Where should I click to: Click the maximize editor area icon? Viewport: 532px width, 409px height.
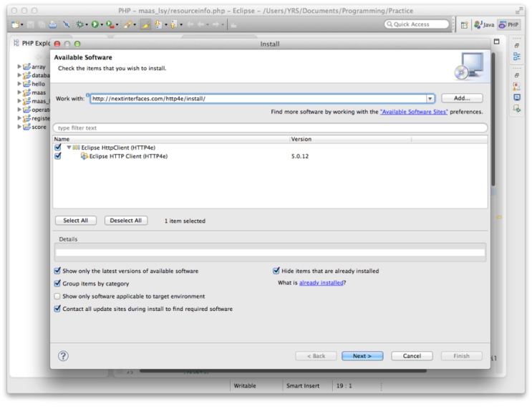click(x=497, y=42)
